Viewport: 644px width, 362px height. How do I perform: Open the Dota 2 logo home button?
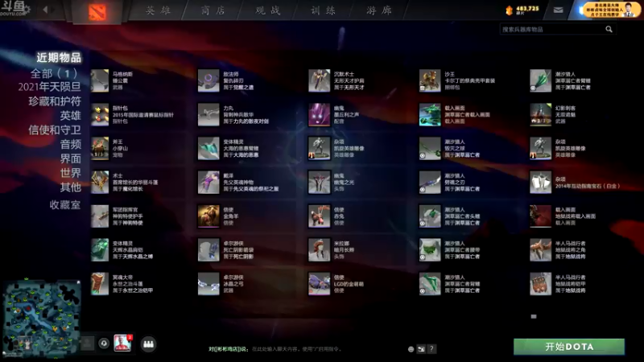97,12
